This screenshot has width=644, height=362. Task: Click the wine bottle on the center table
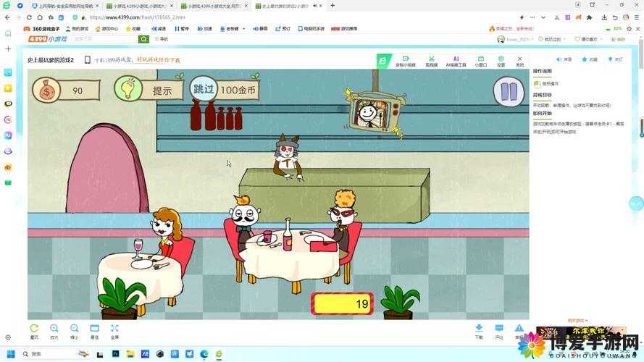tap(288, 235)
